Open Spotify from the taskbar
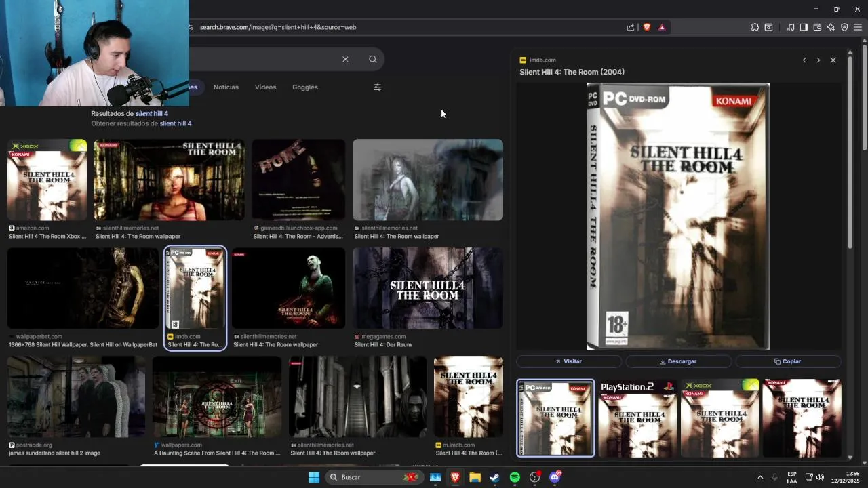This screenshot has width=868, height=488. click(x=515, y=477)
